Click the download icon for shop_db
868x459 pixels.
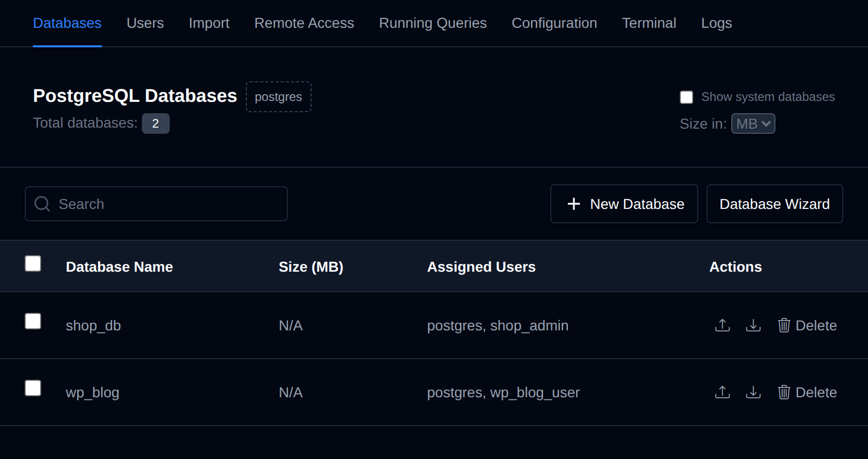[x=753, y=325]
